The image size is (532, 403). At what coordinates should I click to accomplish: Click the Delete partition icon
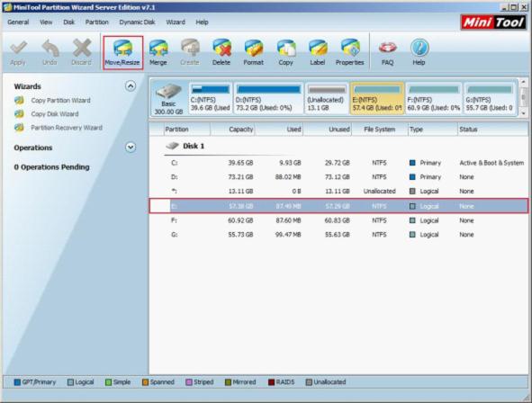221,48
